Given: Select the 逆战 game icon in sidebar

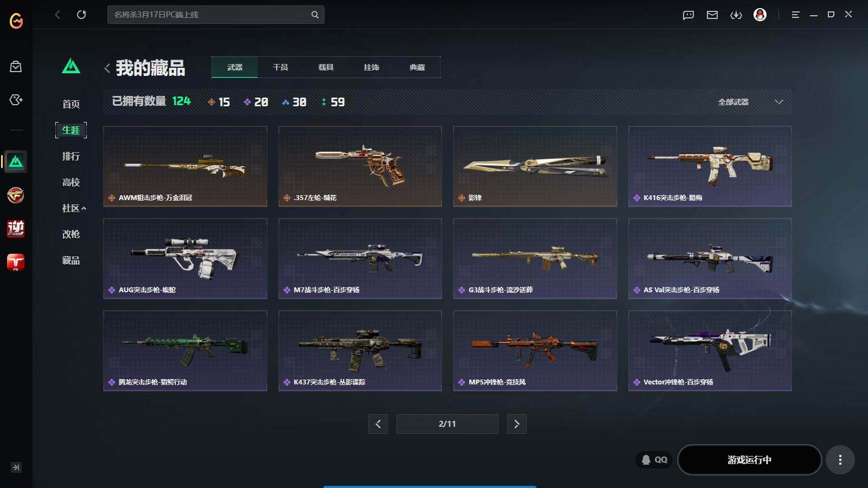Looking at the screenshot, I should point(16,229).
